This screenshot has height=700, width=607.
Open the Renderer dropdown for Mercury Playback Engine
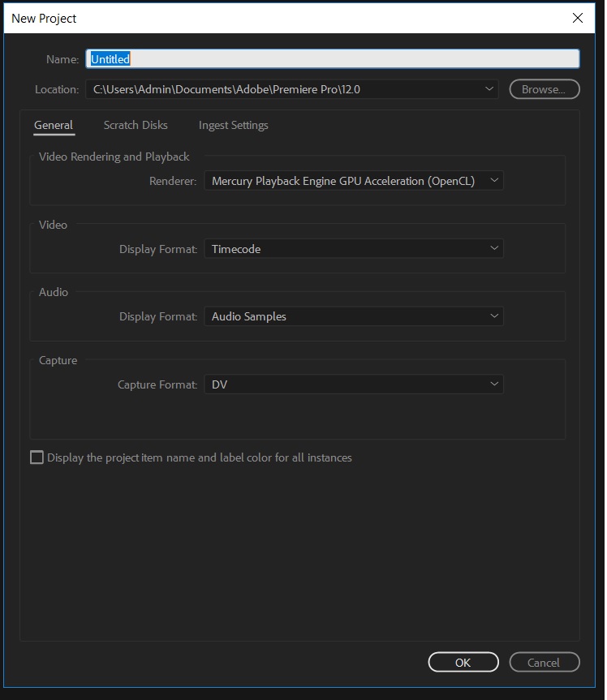tap(353, 181)
